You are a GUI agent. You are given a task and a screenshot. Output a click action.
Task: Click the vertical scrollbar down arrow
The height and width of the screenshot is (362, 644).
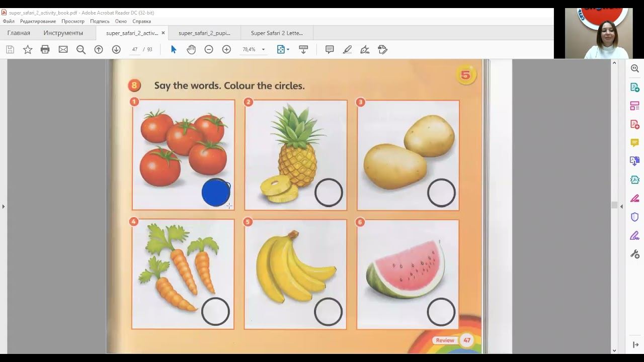pyautogui.click(x=614, y=350)
